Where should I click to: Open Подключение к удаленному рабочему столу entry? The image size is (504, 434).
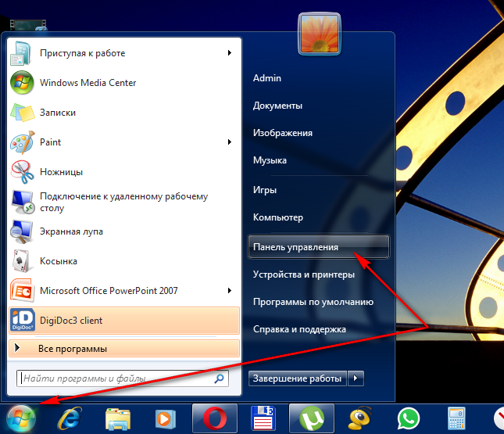point(124,202)
